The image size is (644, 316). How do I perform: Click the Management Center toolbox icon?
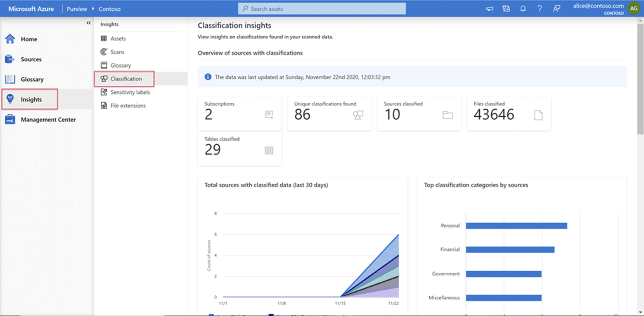10,120
